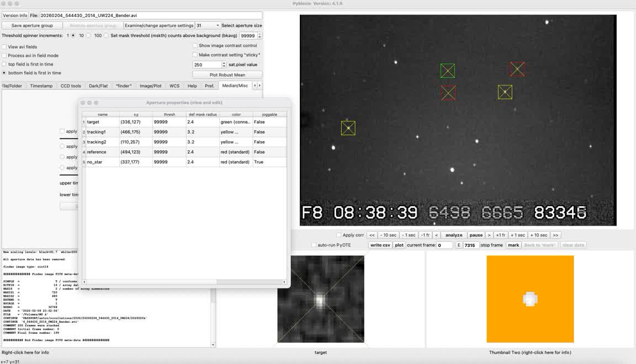
Task: Adjust sat.pixel value spinner arrows
Action: [224, 65]
